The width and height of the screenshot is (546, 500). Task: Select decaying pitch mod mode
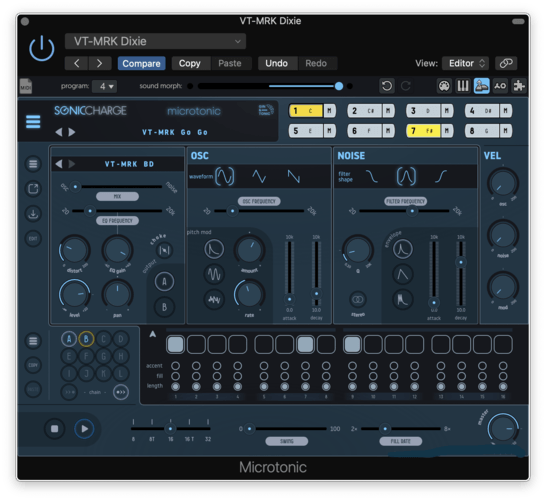tap(214, 249)
